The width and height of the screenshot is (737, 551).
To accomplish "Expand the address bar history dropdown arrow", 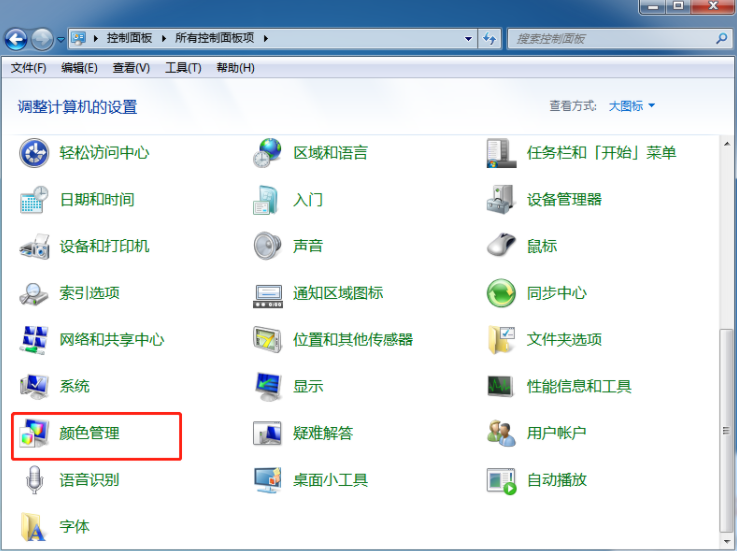I will click(x=469, y=39).
